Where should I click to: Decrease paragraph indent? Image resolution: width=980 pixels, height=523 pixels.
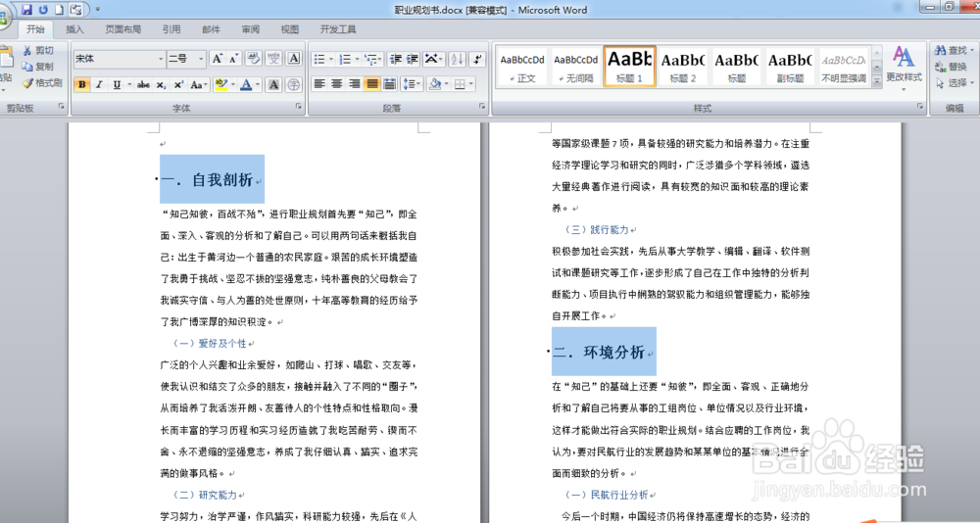point(395,59)
